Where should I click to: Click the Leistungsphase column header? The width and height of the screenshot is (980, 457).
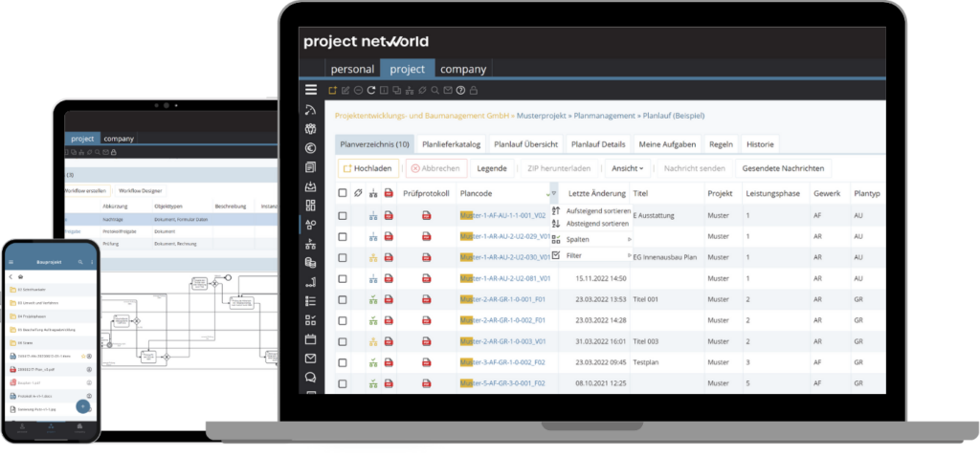[772, 193]
